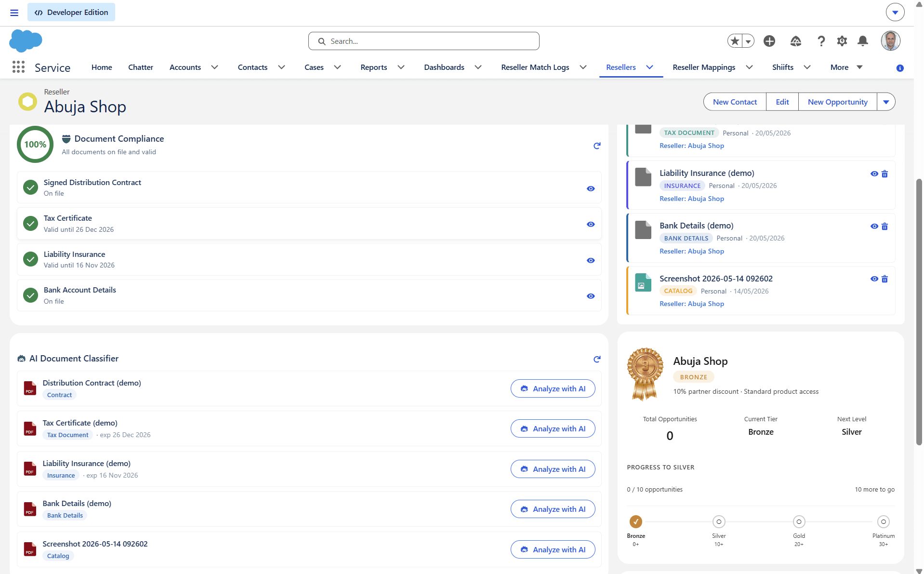Open the More navigation menu

[x=846, y=67]
